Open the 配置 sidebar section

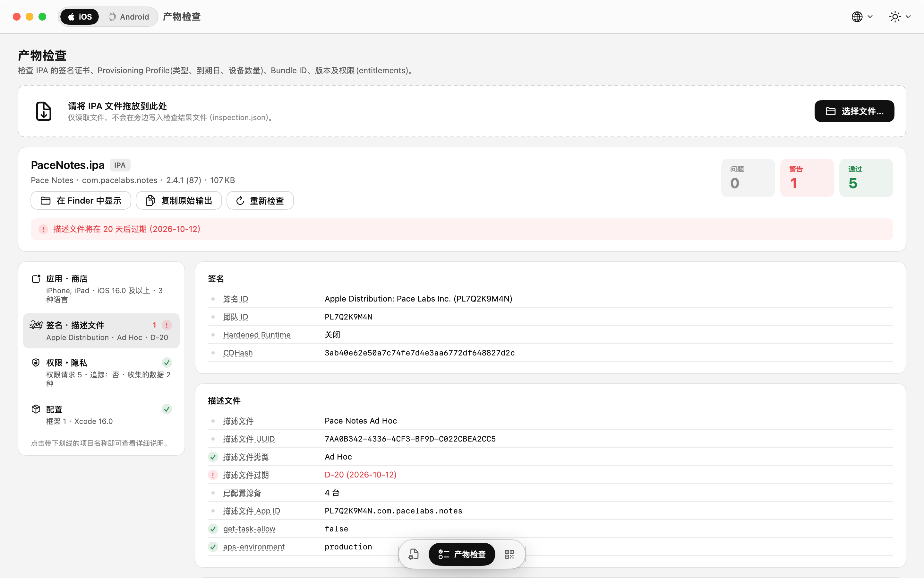point(101,415)
